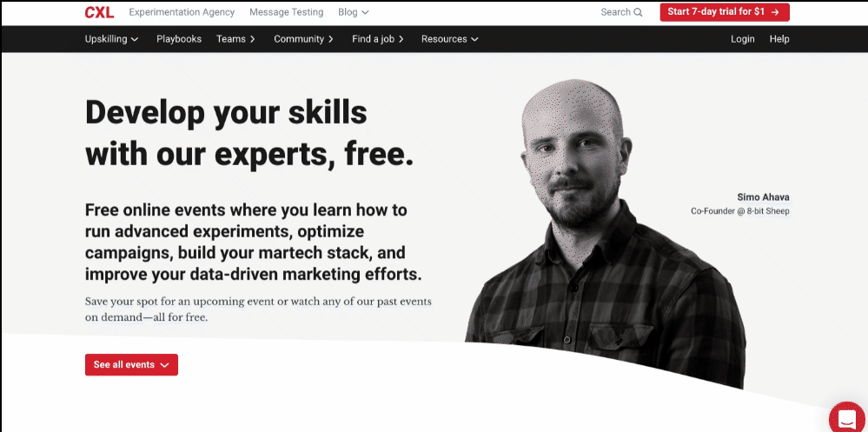Click the chevron next to Teams
Screen dimensions: 868x432
[x=253, y=39]
